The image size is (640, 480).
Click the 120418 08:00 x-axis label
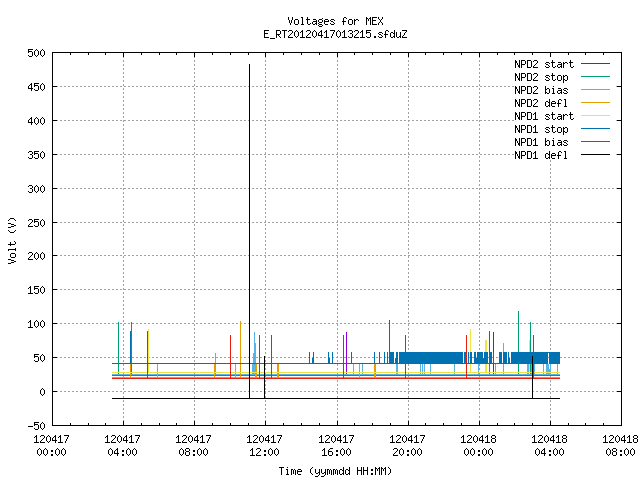click(620, 446)
